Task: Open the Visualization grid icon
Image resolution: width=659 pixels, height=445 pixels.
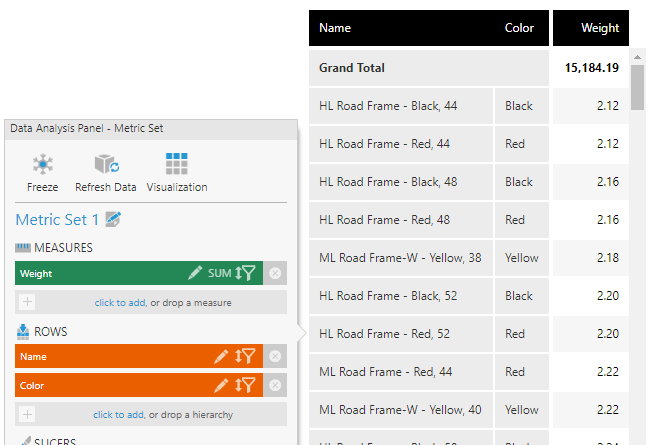Action: 177,165
